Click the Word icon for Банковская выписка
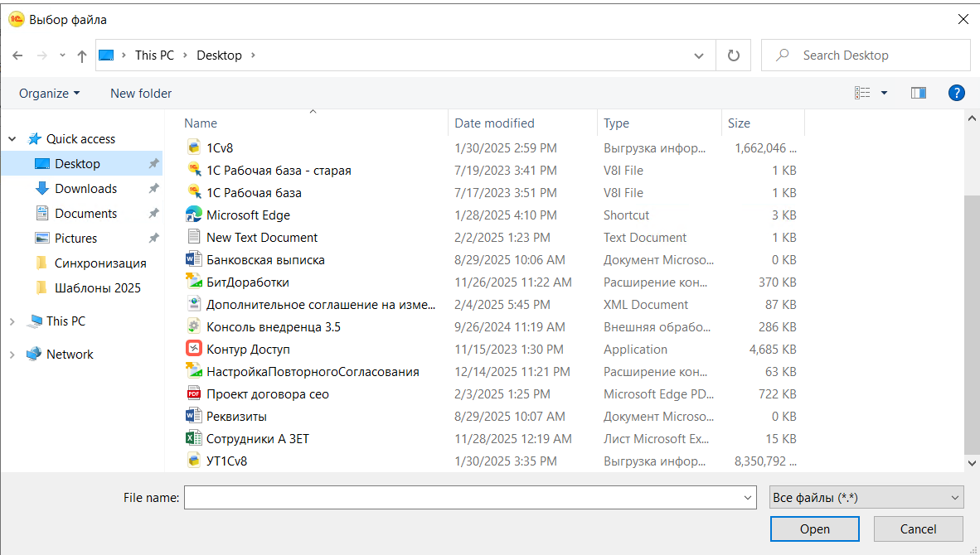This screenshot has width=980, height=555. (193, 259)
